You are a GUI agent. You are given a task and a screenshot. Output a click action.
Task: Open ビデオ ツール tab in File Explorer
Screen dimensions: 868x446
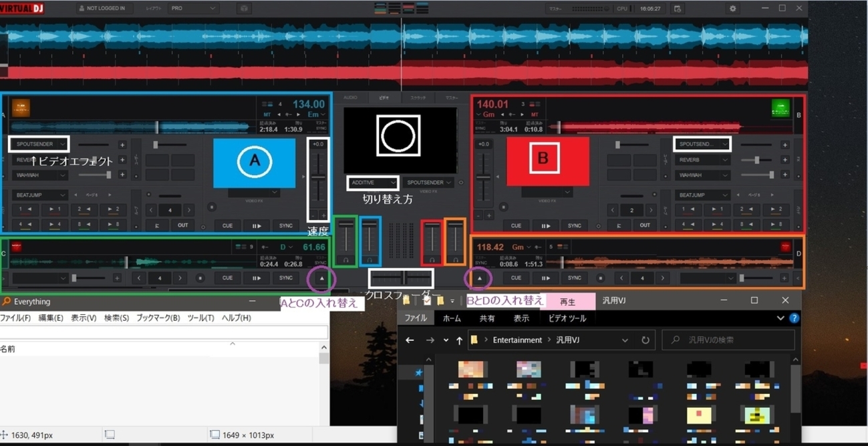(567, 319)
